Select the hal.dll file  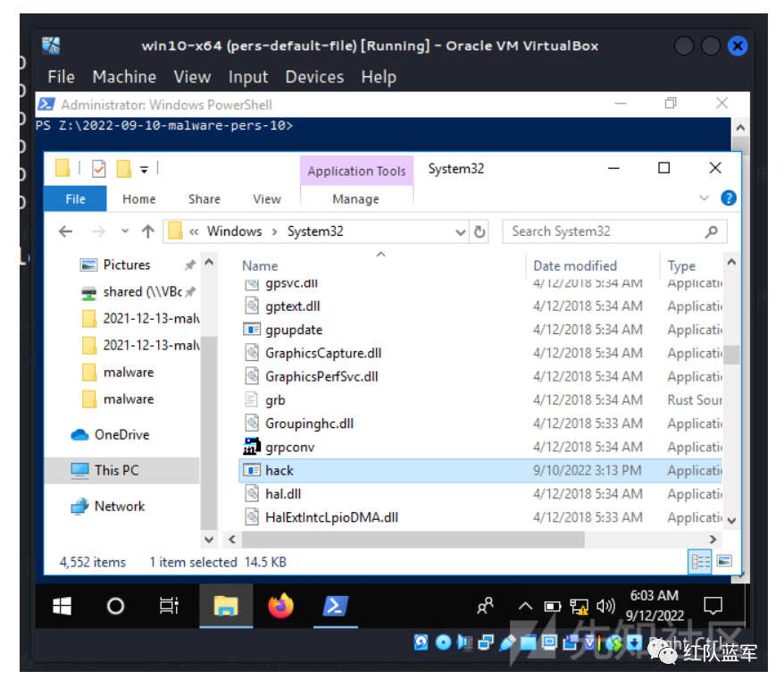pyautogui.click(x=480, y=494)
